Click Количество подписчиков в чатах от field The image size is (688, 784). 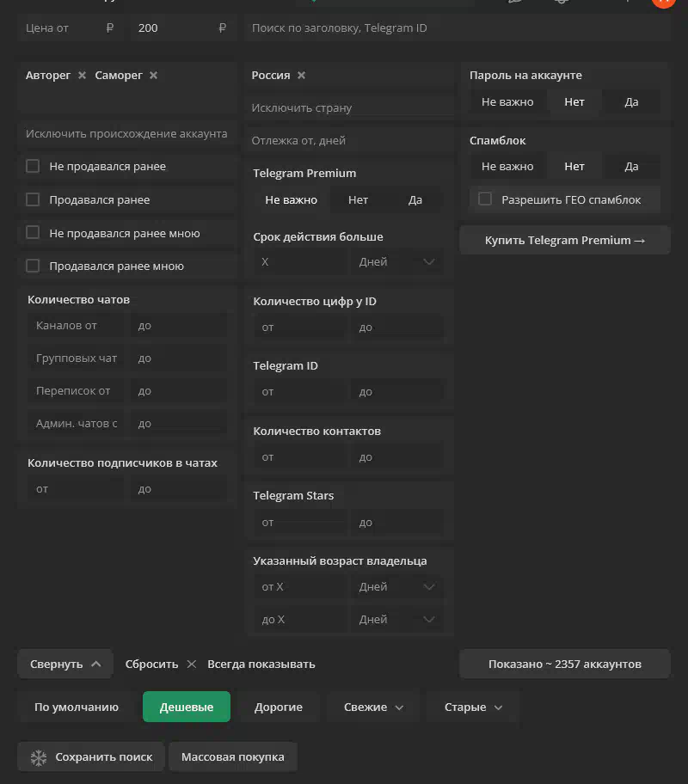click(x=76, y=489)
